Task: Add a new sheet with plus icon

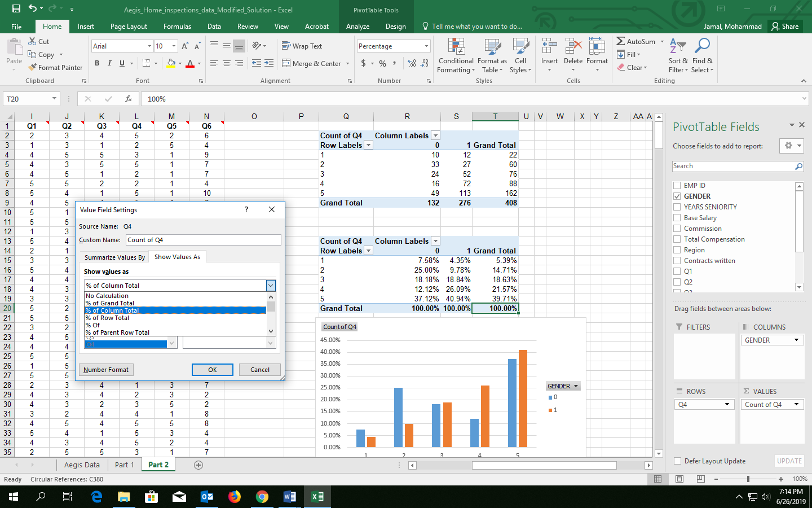Action: [x=198, y=465]
